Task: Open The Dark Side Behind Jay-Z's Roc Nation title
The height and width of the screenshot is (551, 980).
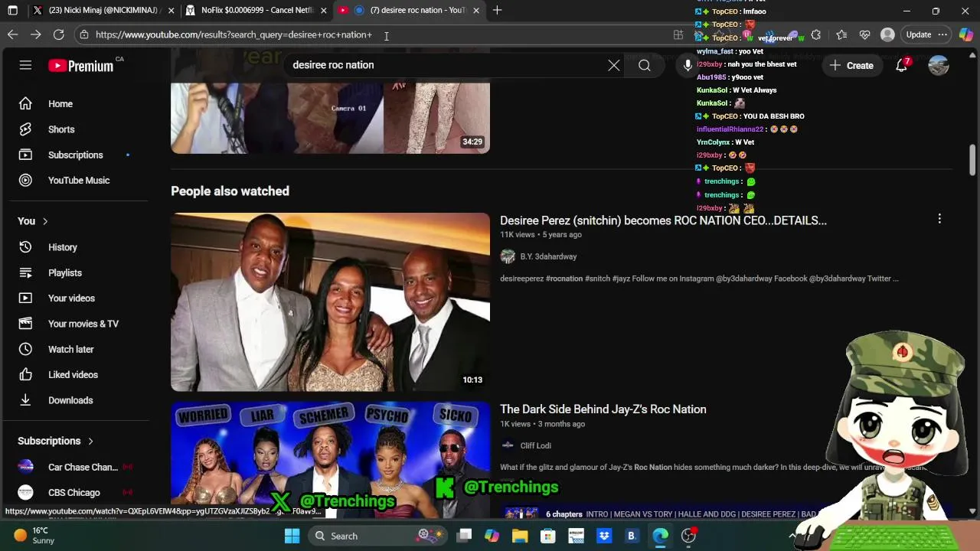Action: point(603,409)
